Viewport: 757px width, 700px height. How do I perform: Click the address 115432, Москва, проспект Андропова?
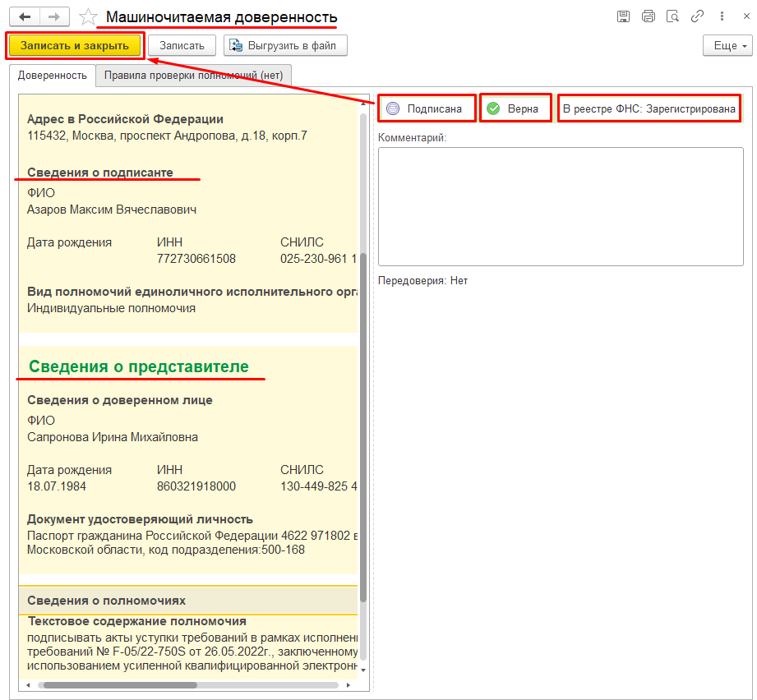pos(167,136)
